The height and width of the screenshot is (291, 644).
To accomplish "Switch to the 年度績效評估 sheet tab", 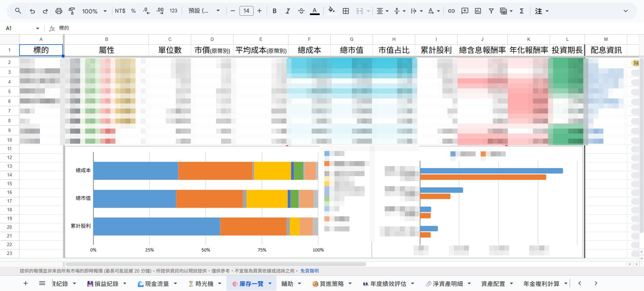I will tap(388, 284).
